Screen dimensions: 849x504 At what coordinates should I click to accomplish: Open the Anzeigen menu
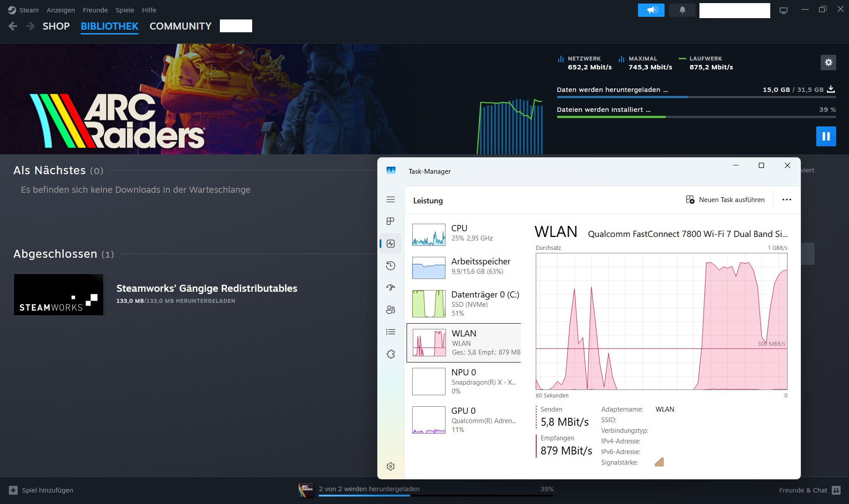pos(61,10)
